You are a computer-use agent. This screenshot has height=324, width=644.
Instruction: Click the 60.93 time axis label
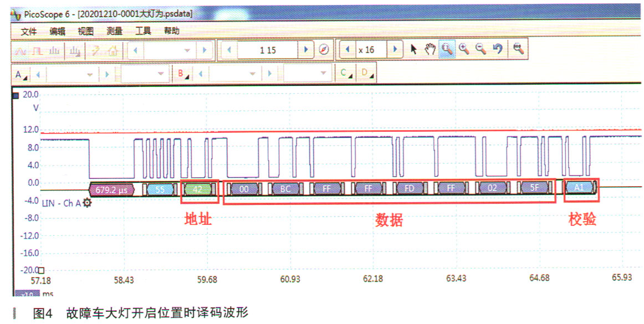click(x=290, y=279)
